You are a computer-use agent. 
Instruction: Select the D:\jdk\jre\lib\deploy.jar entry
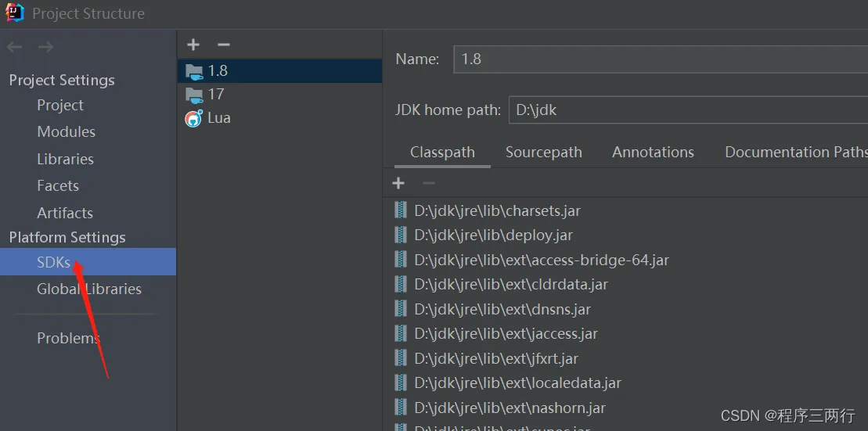pyautogui.click(x=493, y=235)
